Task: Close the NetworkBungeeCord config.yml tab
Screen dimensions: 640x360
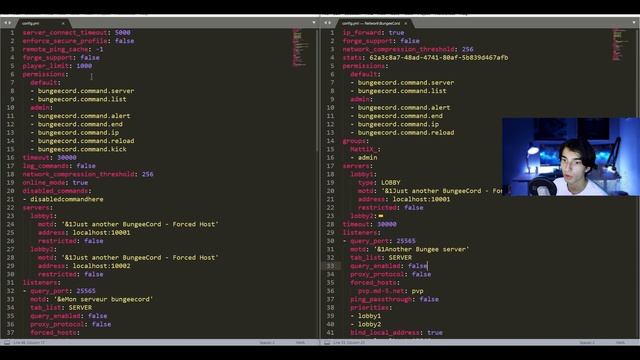Action: pyautogui.click(x=405, y=23)
